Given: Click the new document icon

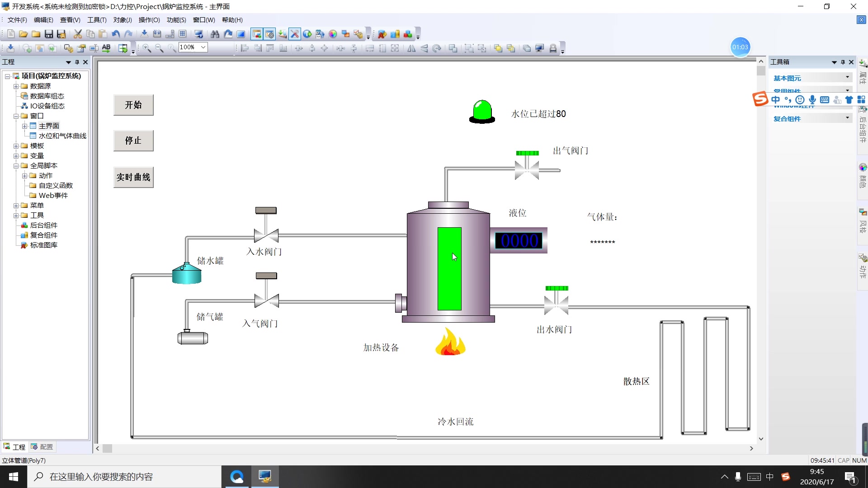Looking at the screenshot, I should 11,34.
